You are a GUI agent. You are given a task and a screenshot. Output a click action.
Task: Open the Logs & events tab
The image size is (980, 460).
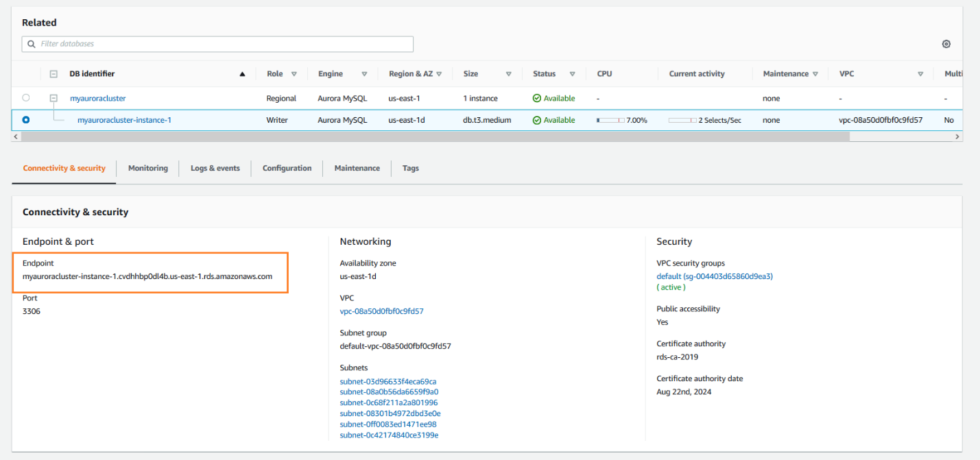(x=215, y=168)
